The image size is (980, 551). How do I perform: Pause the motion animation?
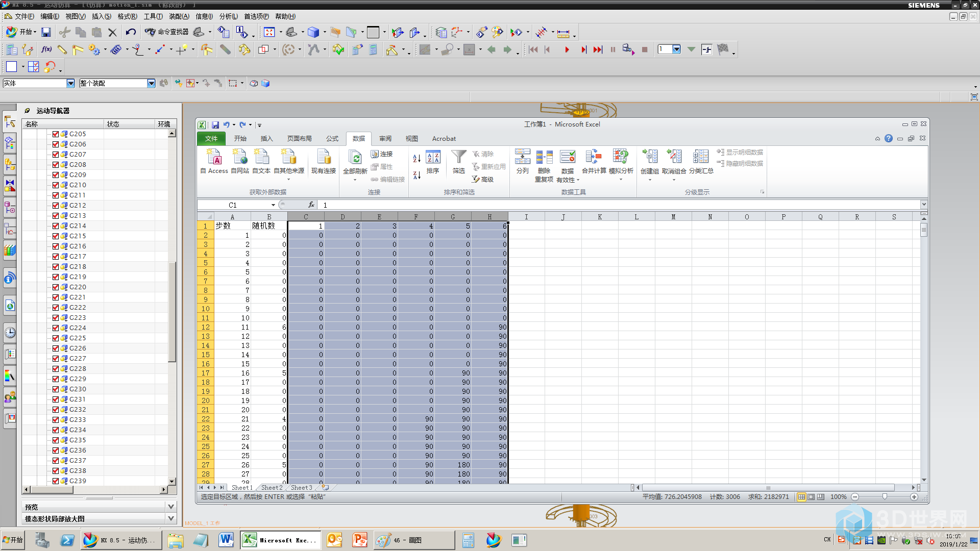(612, 49)
